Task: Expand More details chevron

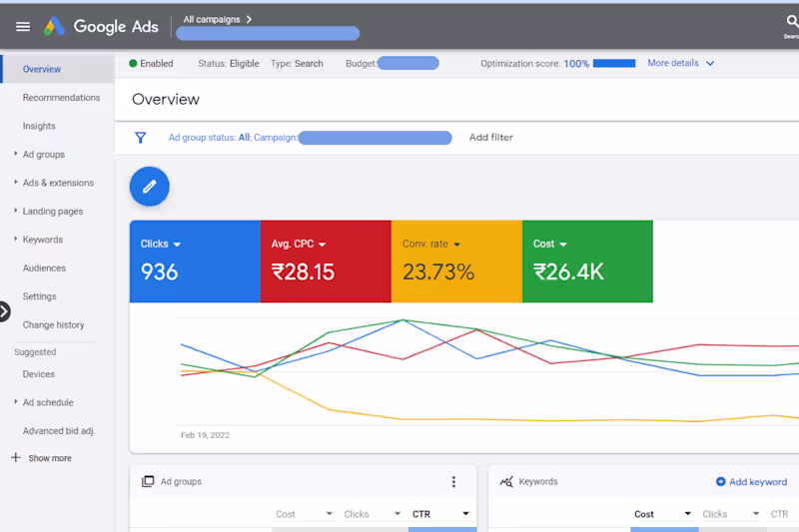Action: pos(710,64)
